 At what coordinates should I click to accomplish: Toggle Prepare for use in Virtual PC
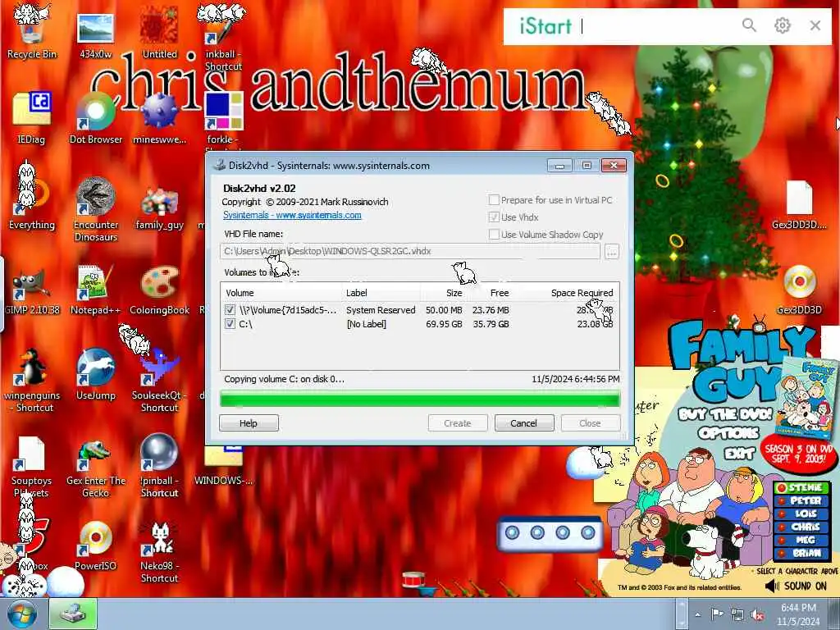(x=494, y=200)
